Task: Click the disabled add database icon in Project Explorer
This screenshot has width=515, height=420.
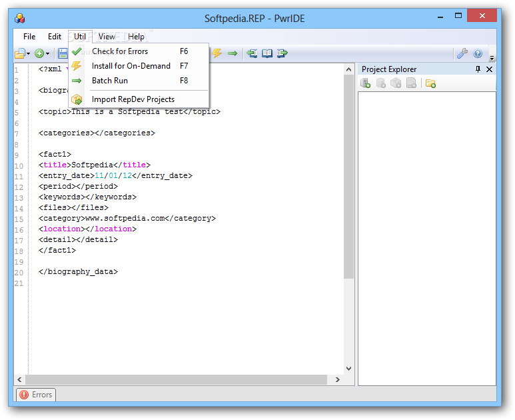Action: [x=380, y=83]
